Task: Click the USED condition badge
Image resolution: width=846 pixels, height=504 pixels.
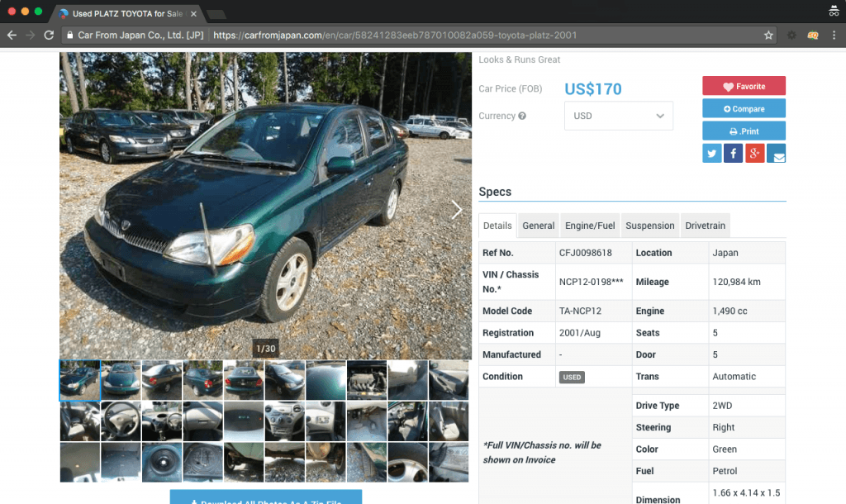Action: tap(572, 378)
